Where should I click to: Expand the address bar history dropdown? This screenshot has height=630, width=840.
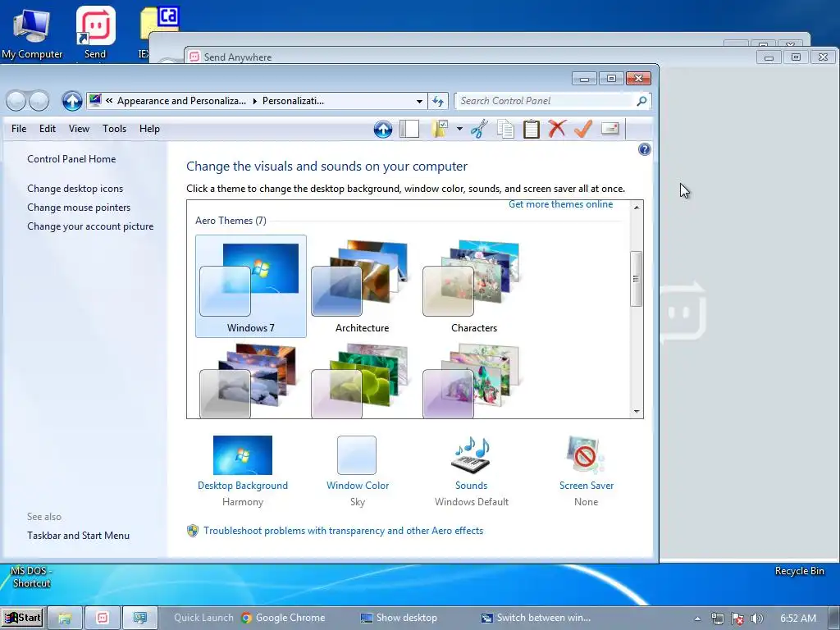[x=419, y=101]
